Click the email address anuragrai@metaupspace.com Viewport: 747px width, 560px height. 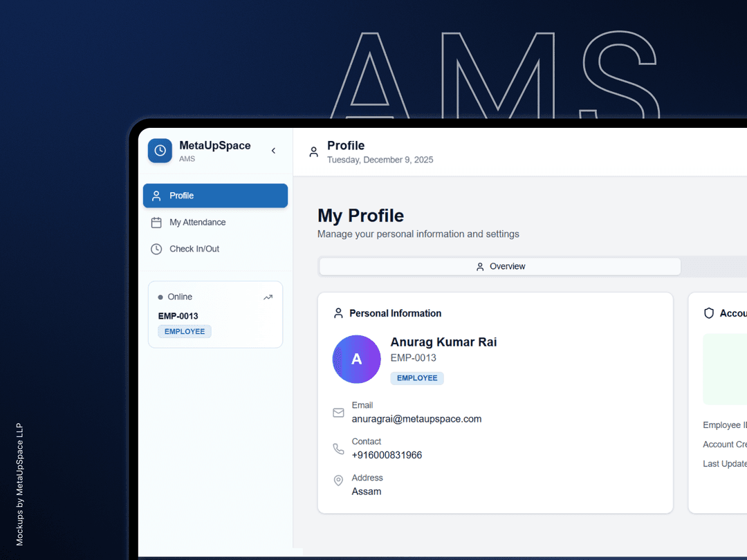pos(417,419)
